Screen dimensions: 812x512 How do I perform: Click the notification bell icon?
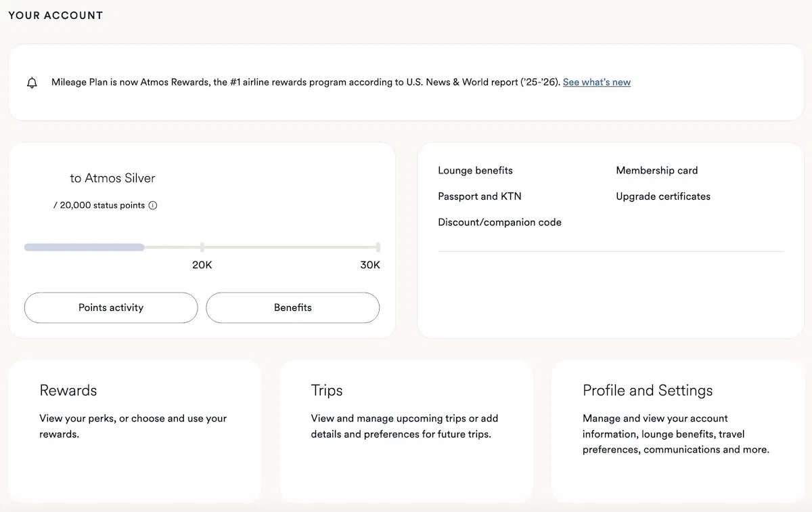click(32, 83)
